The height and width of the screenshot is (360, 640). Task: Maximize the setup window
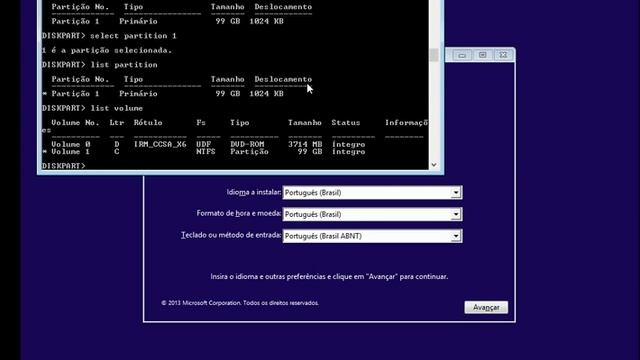tap(482, 55)
